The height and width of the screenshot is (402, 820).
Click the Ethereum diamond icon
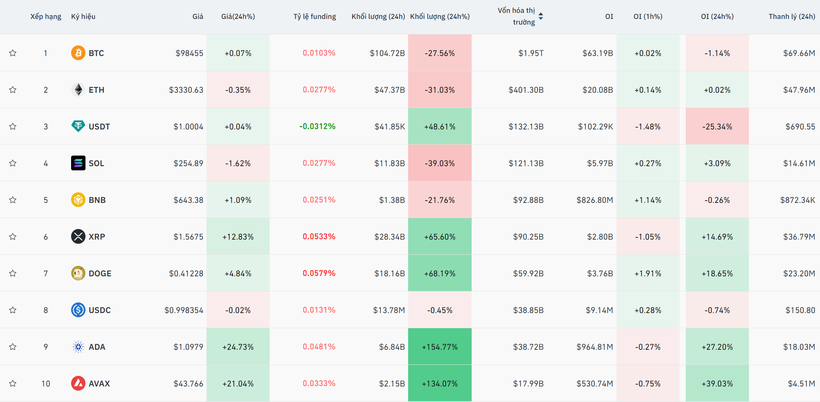pyautogui.click(x=78, y=90)
